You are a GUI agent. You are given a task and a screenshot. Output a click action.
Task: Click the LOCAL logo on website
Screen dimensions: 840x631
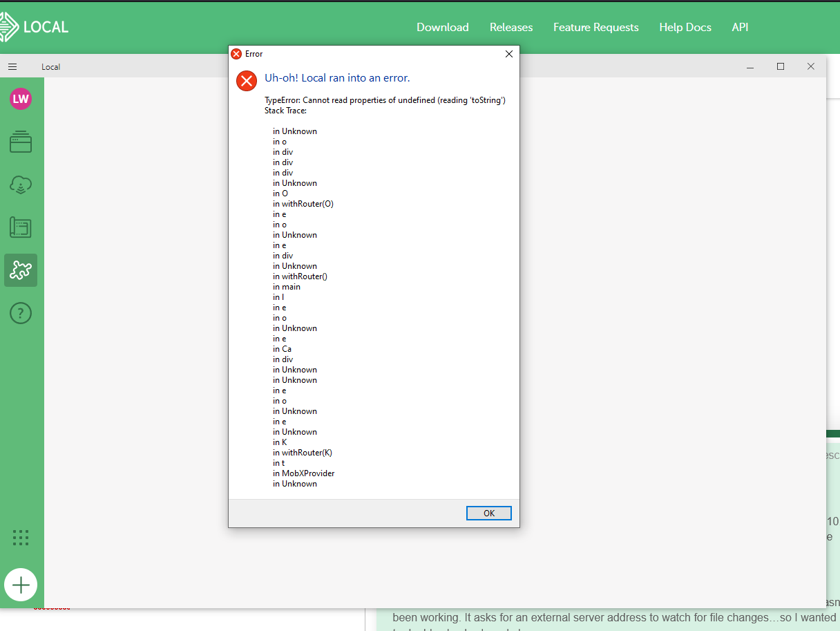pyautogui.click(x=35, y=28)
